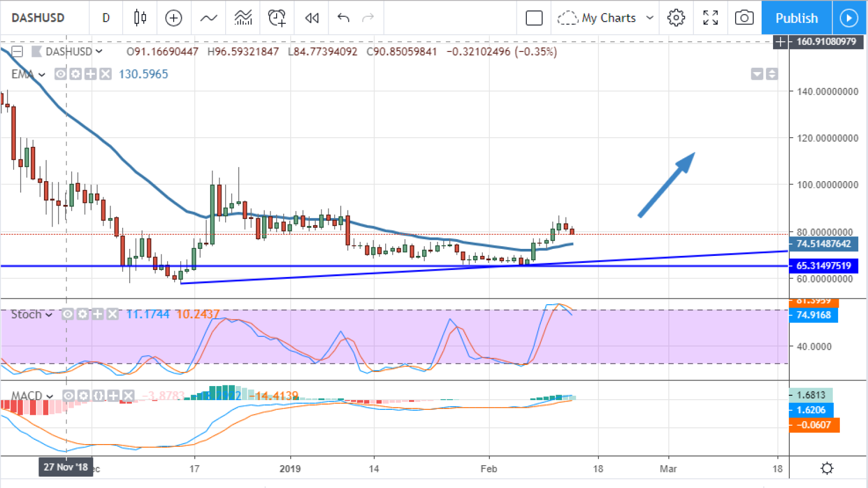Remove the Stoch indicator
This screenshot has width=868, height=488.
[x=112, y=314]
